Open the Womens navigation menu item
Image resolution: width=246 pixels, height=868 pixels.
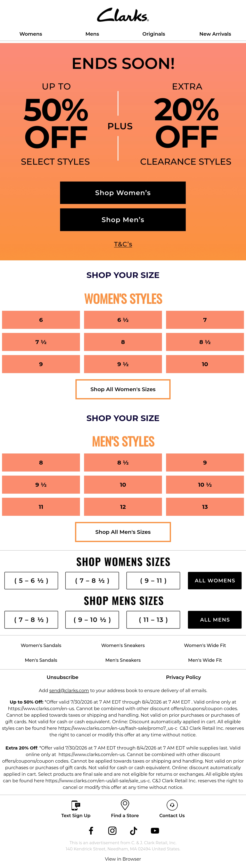[31, 34]
